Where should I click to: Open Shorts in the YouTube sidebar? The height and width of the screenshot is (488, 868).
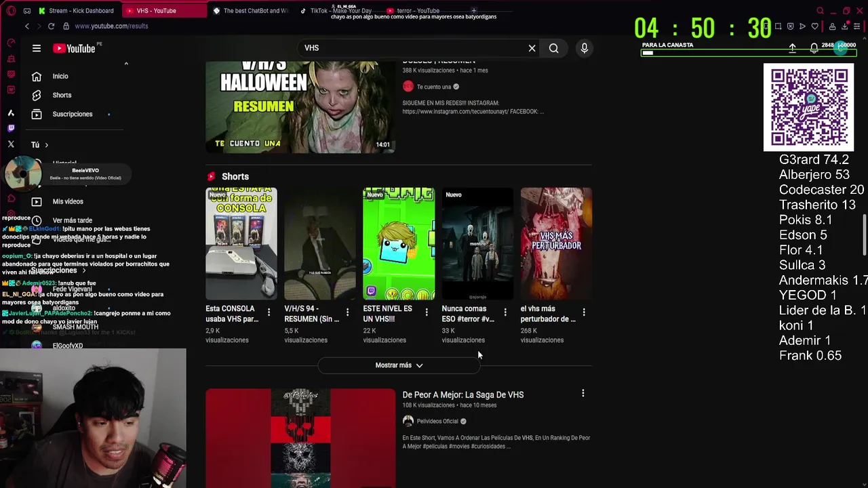click(x=61, y=95)
